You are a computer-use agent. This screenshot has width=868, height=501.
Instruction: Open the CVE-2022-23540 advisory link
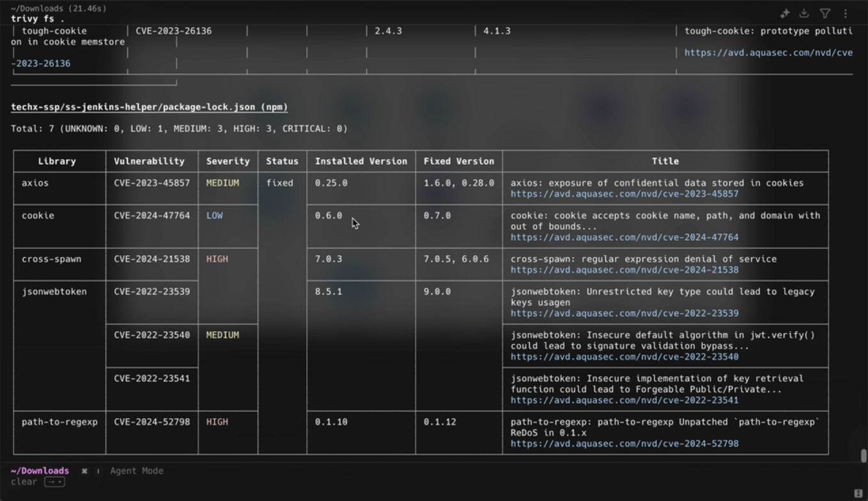(624, 357)
